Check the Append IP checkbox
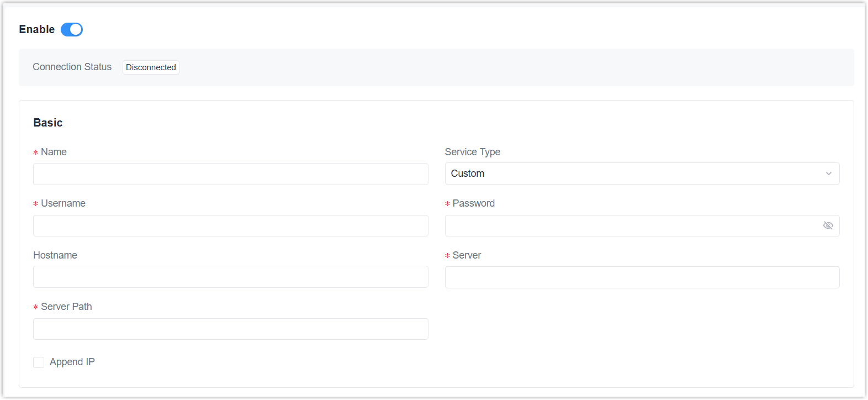 tap(39, 362)
